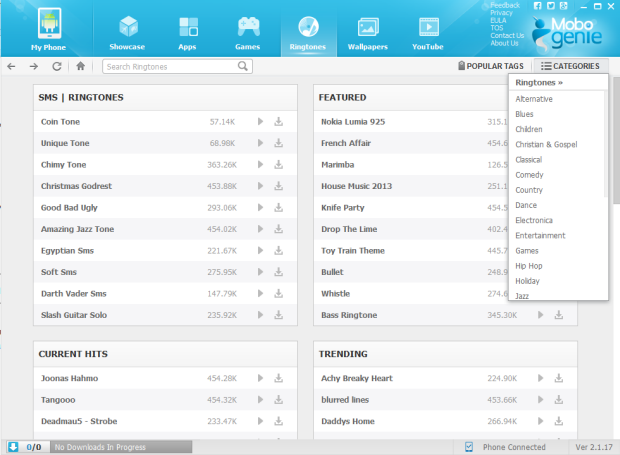Select the Blues category
620x455 pixels.
(x=524, y=114)
